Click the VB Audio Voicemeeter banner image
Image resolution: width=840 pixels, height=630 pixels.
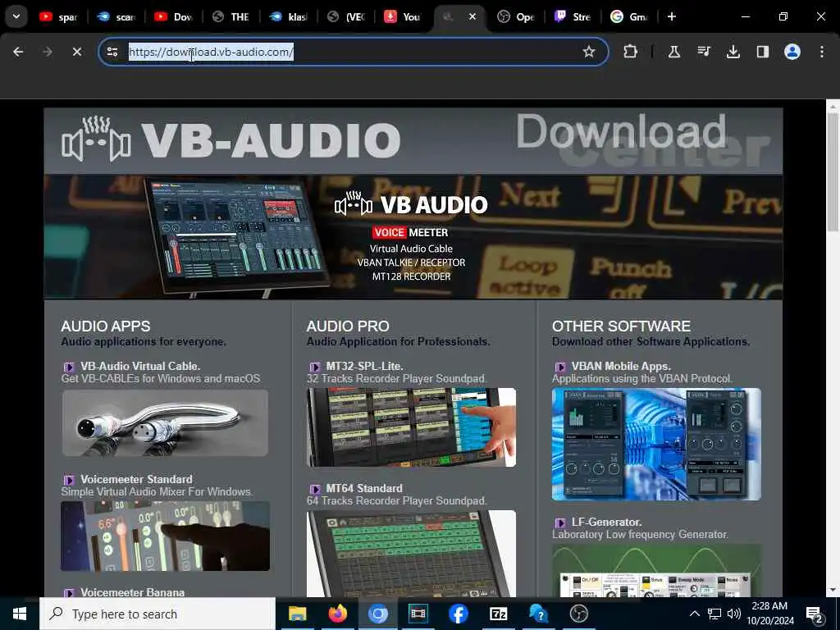point(413,236)
